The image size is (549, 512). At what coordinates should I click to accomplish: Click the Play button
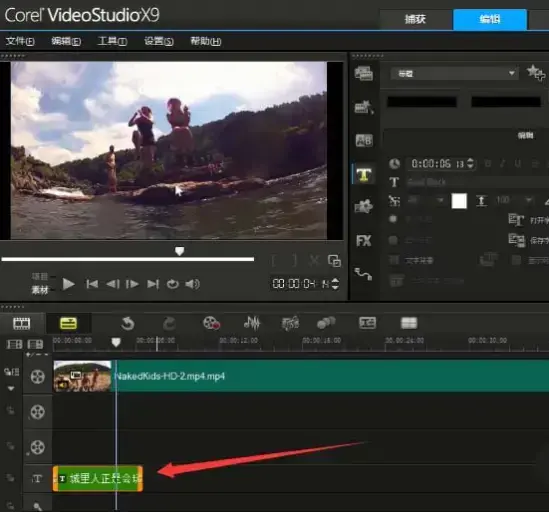(x=68, y=284)
